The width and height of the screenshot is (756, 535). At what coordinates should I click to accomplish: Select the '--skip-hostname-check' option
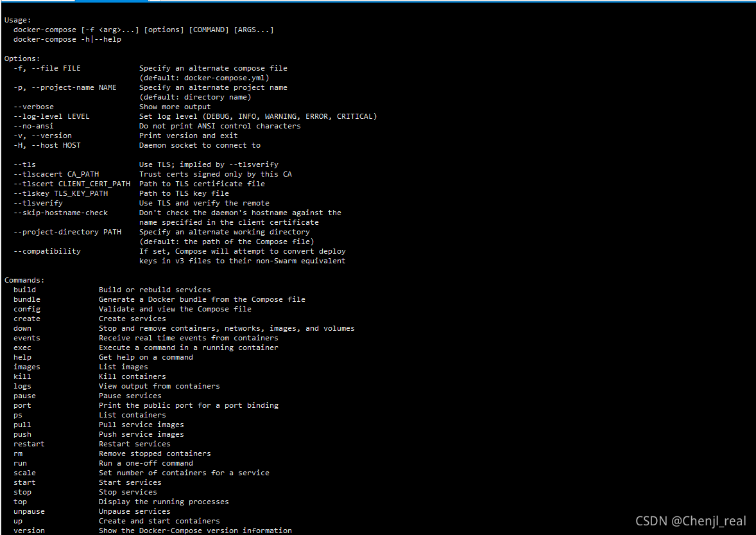click(x=61, y=213)
